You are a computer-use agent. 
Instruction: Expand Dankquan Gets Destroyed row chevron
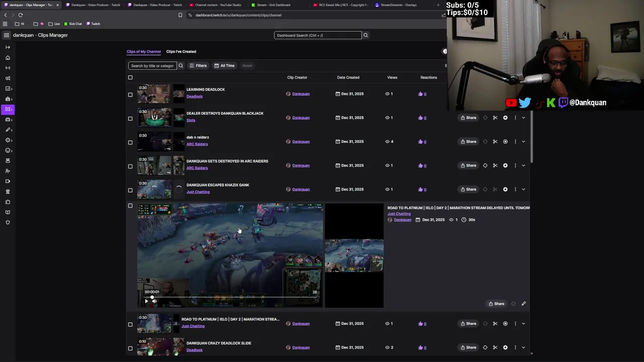click(523, 165)
